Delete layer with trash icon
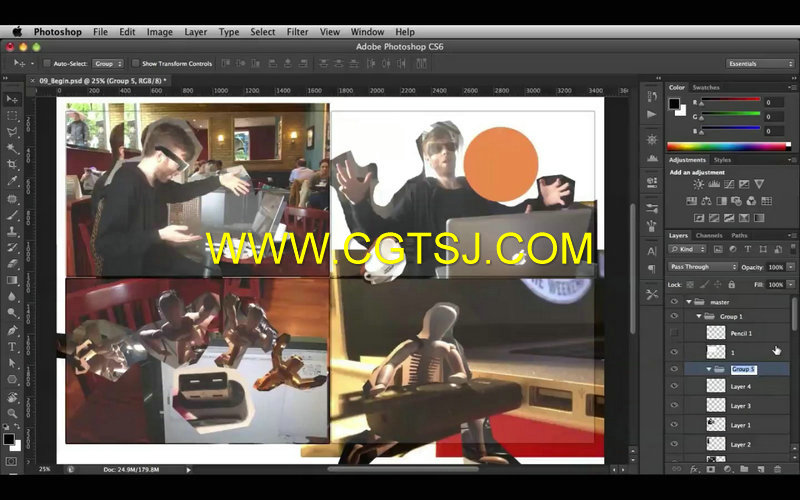Image resolution: width=800 pixels, height=500 pixels. [777, 469]
